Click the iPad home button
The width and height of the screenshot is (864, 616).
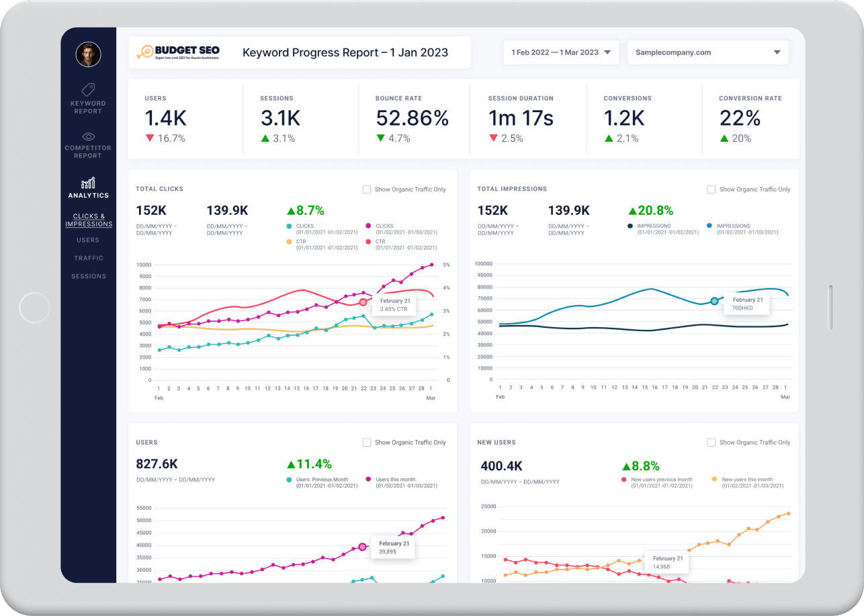[34, 308]
